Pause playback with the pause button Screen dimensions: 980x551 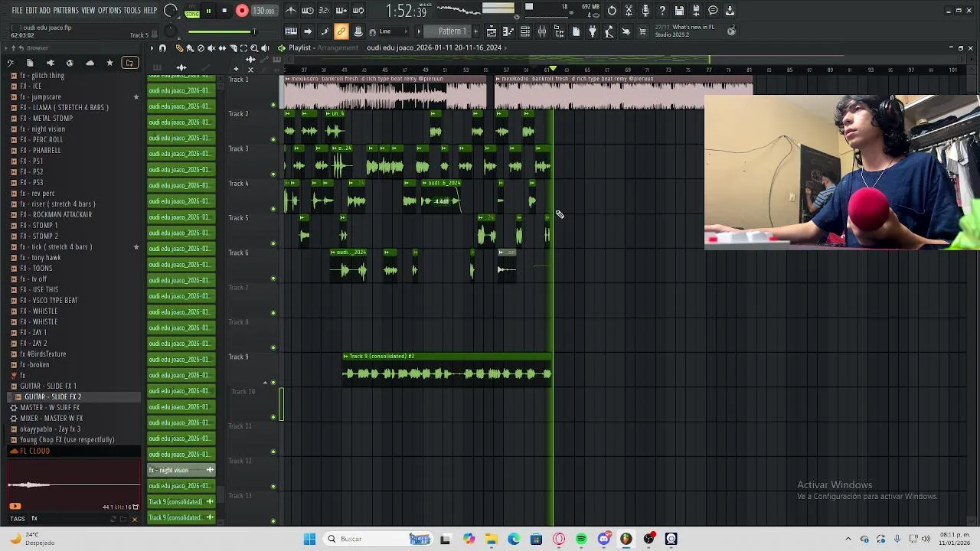coord(208,11)
